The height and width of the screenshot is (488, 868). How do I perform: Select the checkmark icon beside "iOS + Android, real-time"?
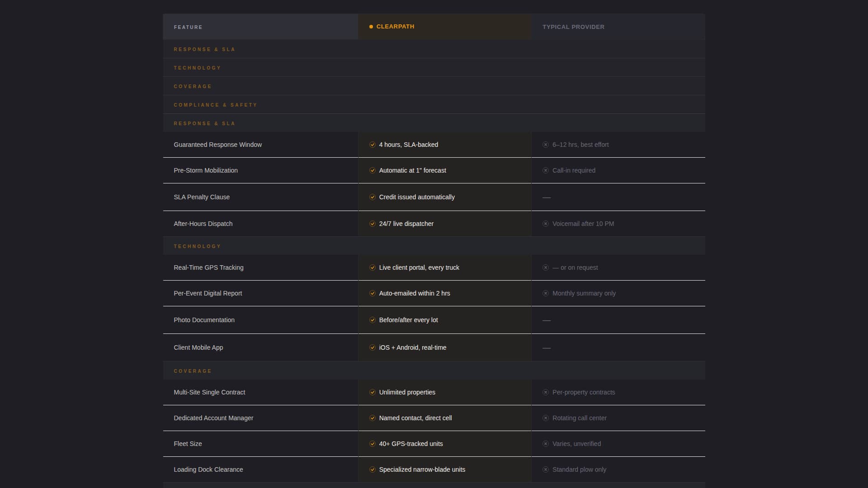coord(373,347)
